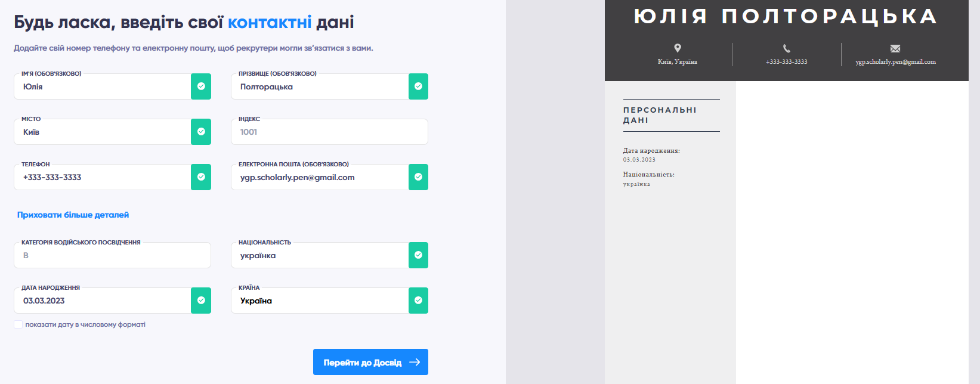Click green checkmark beside country Україна

coord(418,301)
